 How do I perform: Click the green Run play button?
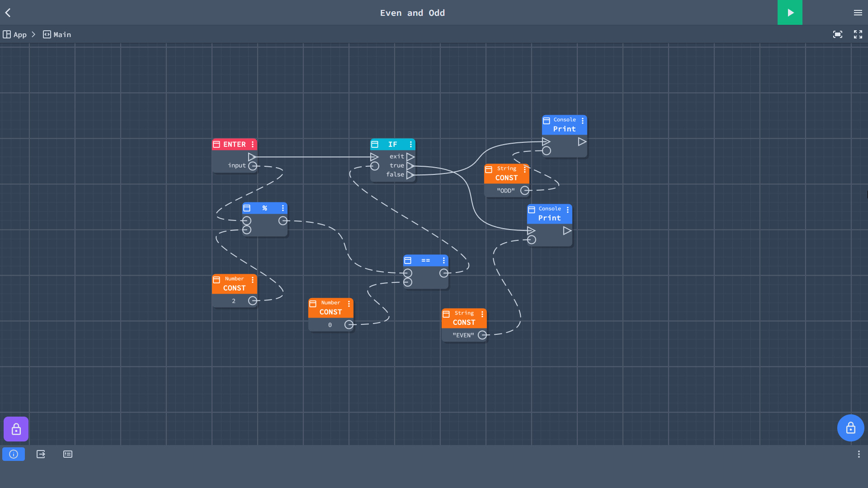[x=790, y=13]
